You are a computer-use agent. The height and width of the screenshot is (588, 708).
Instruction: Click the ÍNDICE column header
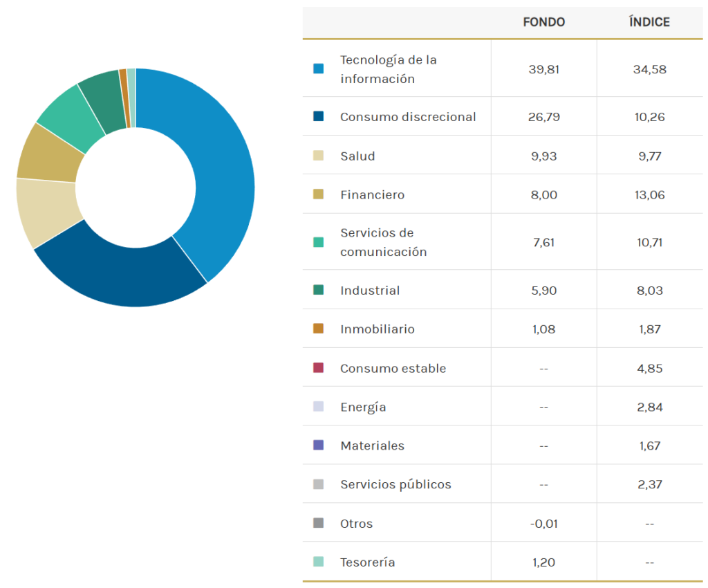pos(649,22)
